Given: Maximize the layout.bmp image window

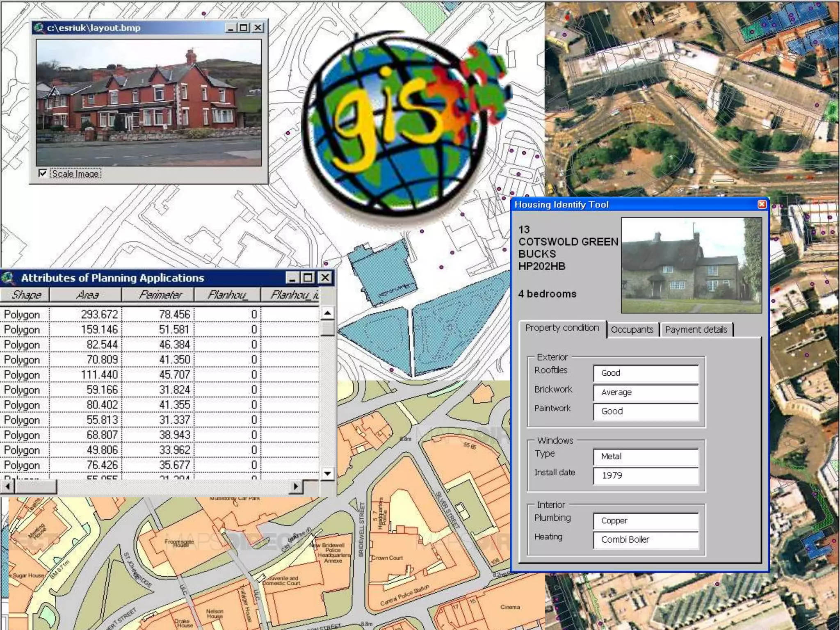Looking at the screenshot, I should (x=244, y=28).
